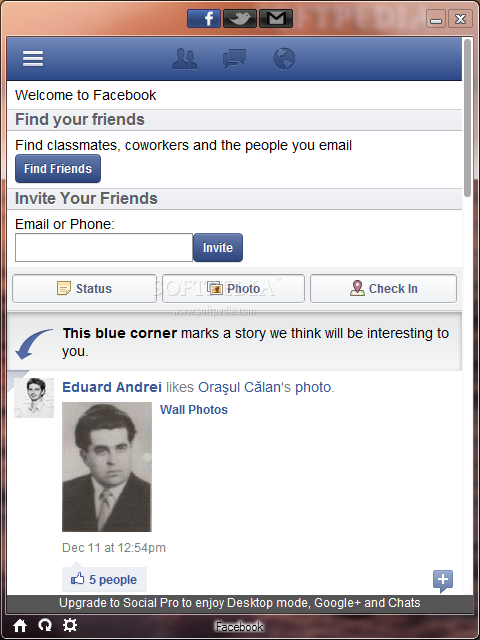This screenshot has width=480, height=640.
Task: Open the black-and-white portrait photo
Action: [x=107, y=467]
